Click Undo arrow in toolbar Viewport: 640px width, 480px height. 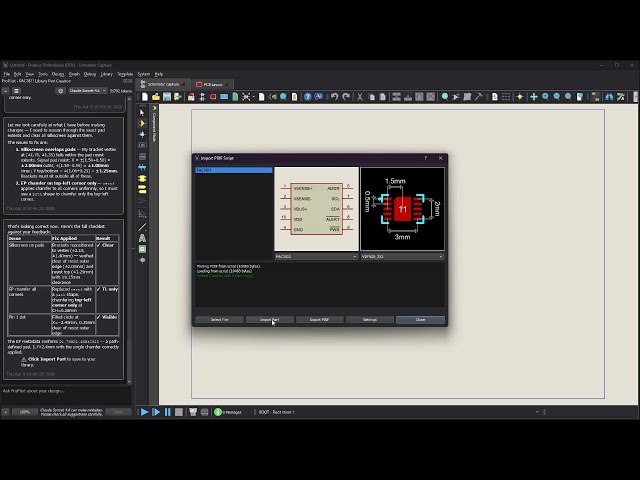click(x=334, y=97)
